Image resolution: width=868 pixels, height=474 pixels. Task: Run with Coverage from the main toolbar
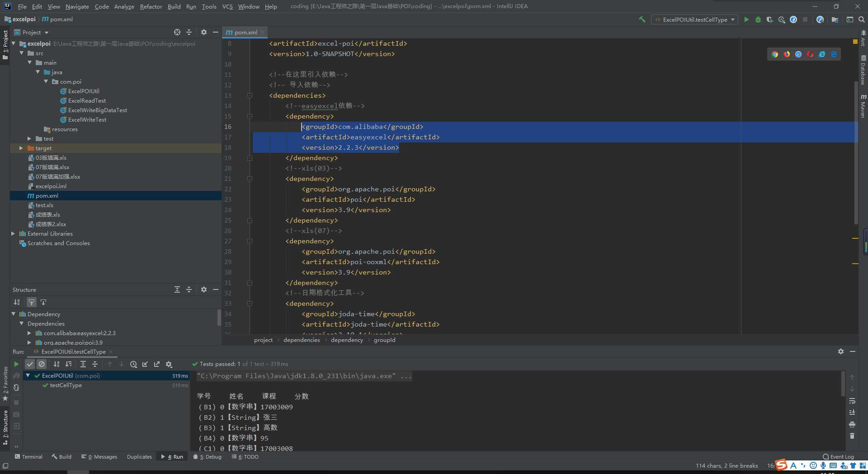[x=770, y=19]
